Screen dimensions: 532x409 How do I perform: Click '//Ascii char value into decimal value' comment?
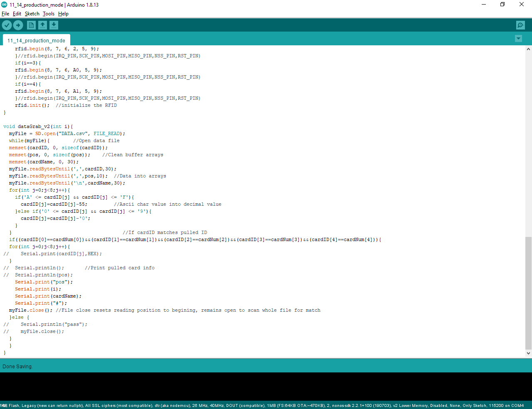[167, 204]
